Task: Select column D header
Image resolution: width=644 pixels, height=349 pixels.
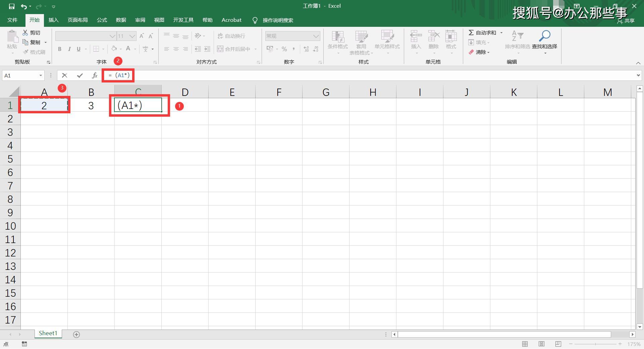Action: coord(185,92)
